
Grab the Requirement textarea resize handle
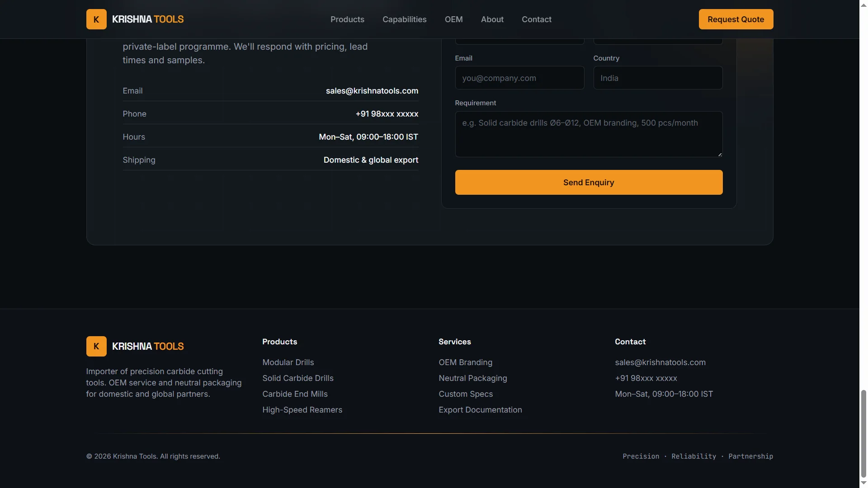(x=720, y=155)
